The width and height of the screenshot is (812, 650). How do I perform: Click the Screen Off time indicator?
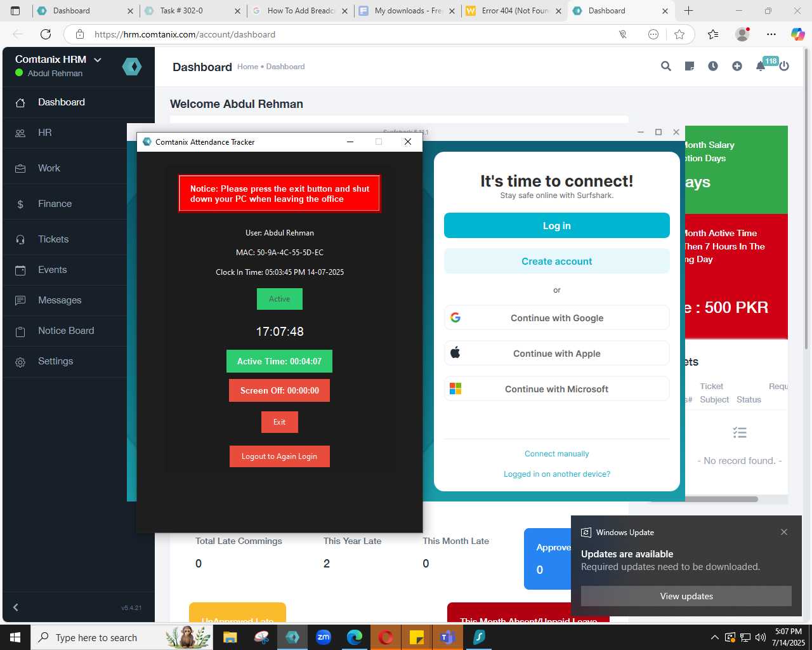tap(280, 390)
